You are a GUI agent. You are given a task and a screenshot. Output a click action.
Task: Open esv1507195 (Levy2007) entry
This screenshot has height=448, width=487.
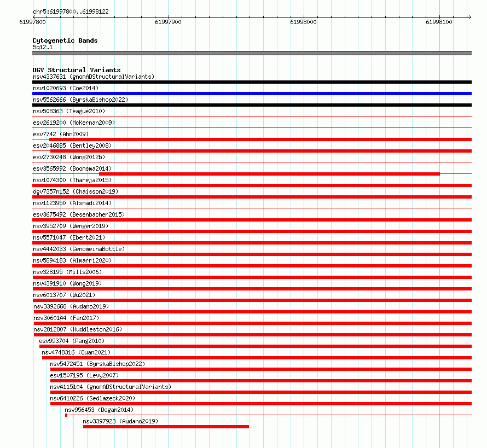point(84,375)
